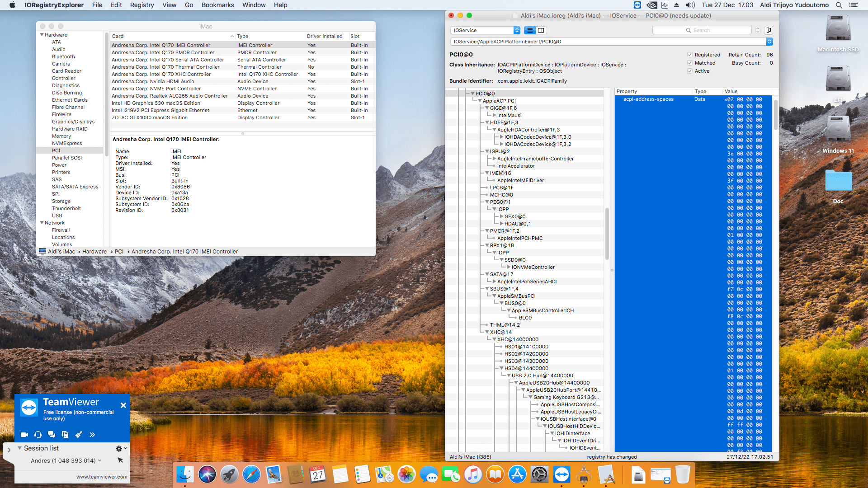Toggle the IORegistryExplorer inspector sidebar button
Screen dimensions: 868x488
(x=769, y=30)
